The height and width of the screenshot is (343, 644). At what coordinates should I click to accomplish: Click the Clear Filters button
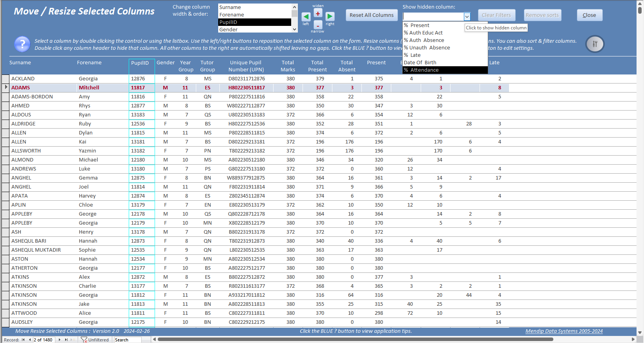coord(496,15)
